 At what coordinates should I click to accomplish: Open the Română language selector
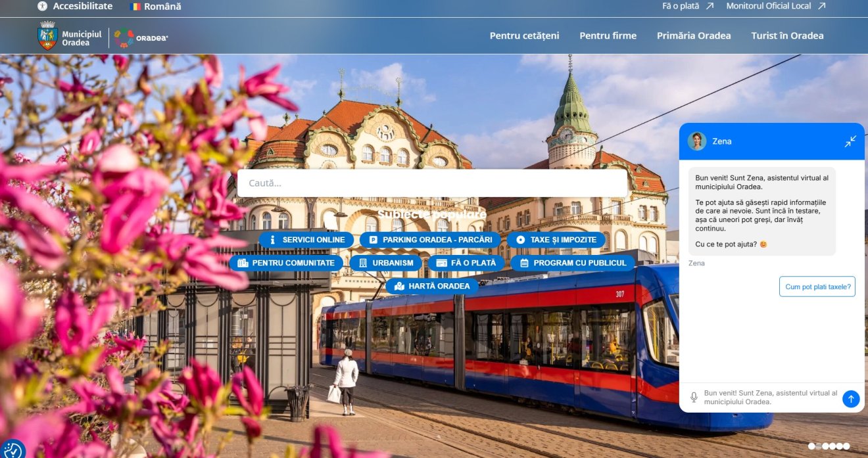point(155,6)
